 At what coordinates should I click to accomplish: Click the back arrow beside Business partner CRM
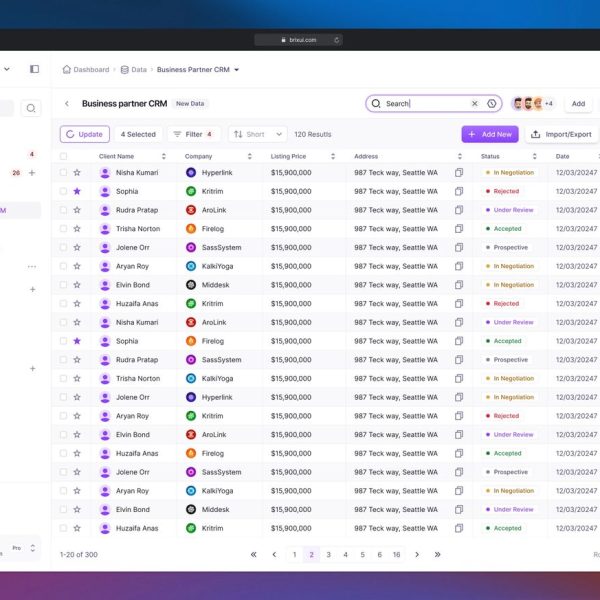click(x=67, y=103)
